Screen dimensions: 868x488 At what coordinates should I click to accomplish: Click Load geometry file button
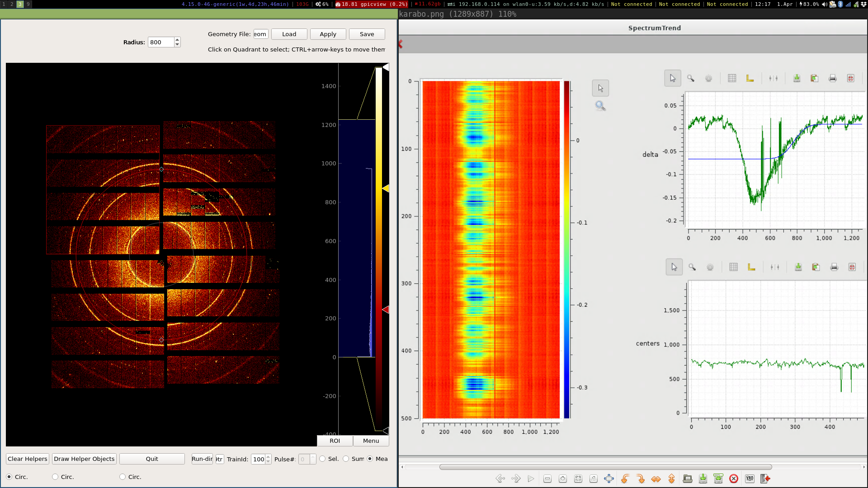click(289, 34)
